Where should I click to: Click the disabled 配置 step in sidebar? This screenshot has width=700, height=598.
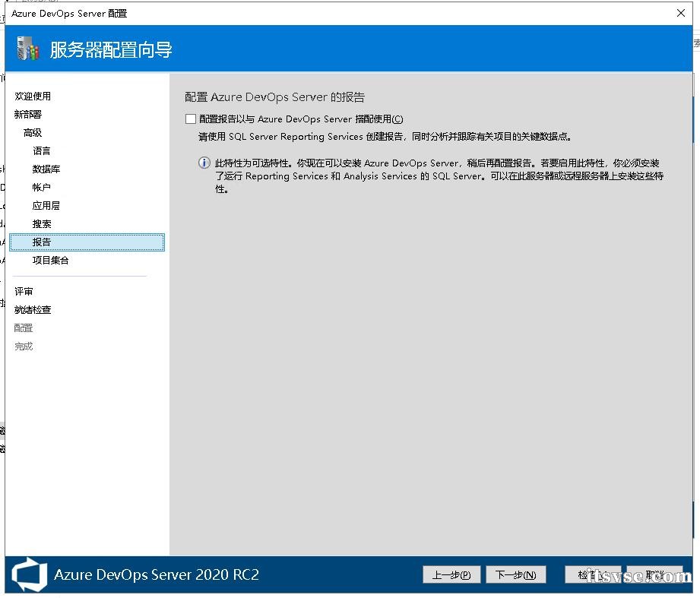pyautogui.click(x=24, y=328)
